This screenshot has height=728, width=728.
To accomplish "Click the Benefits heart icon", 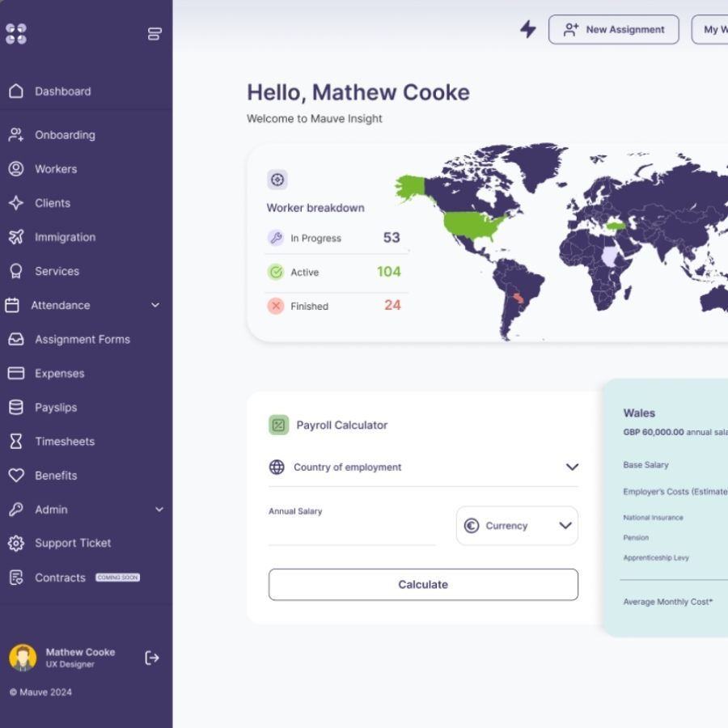I will (16, 475).
